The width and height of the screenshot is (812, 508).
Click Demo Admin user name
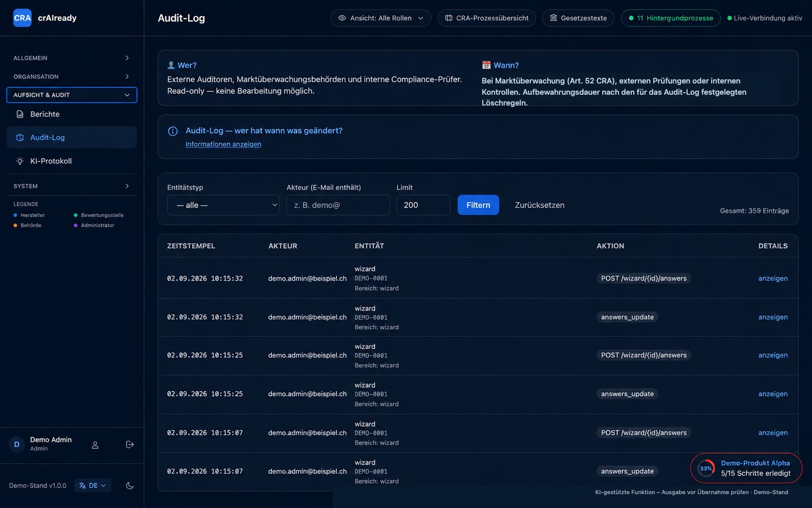(51, 440)
